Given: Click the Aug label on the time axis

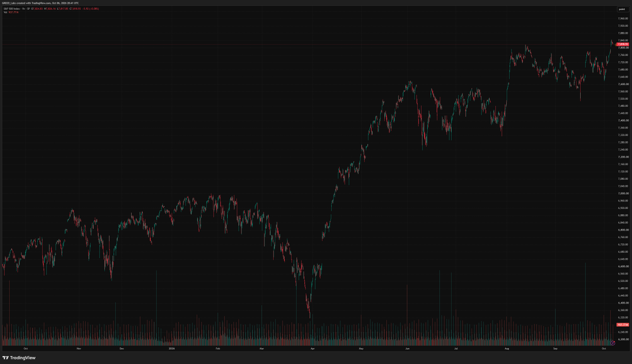Looking at the screenshot, I should [x=507, y=349].
